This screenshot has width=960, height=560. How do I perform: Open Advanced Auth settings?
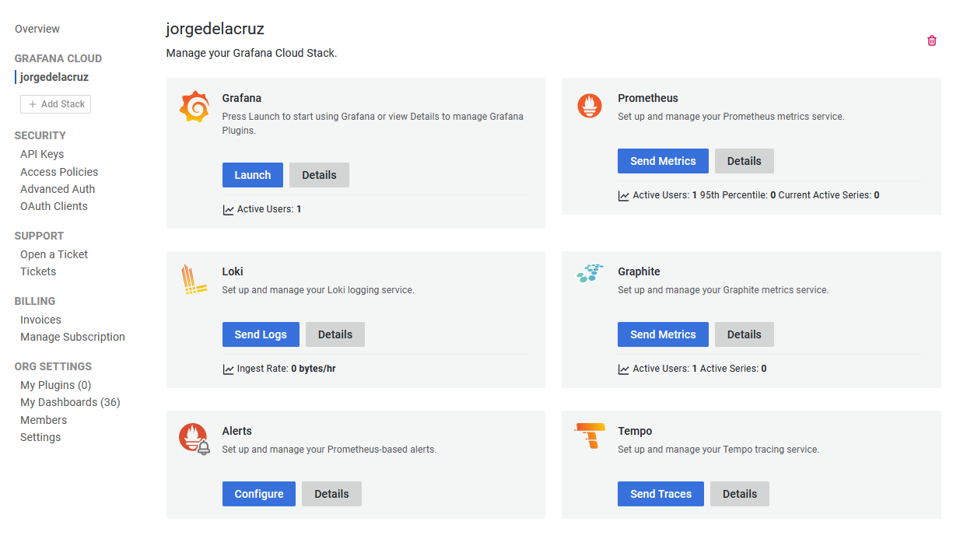point(58,189)
